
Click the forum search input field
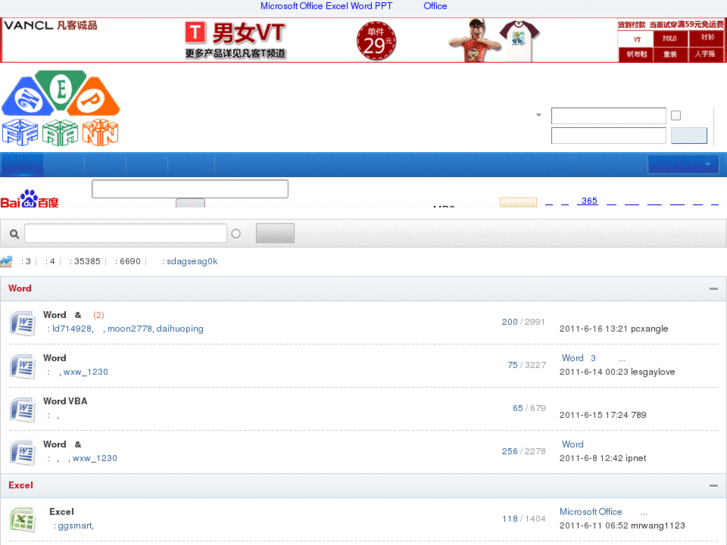pyautogui.click(x=126, y=233)
